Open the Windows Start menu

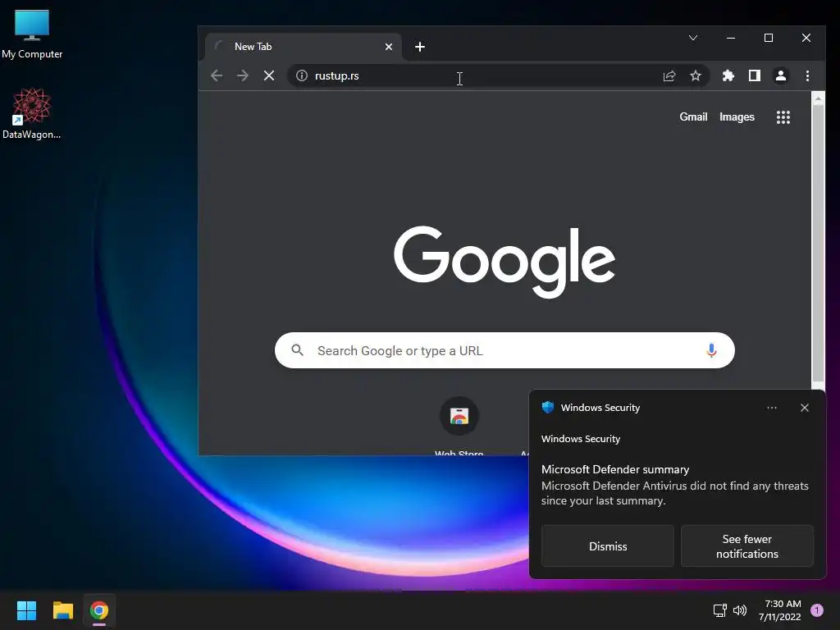coord(26,610)
